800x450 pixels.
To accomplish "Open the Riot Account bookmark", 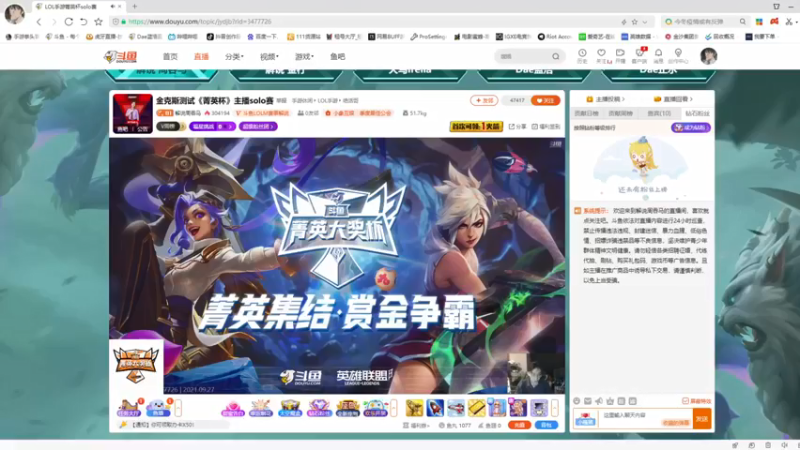I will point(555,37).
